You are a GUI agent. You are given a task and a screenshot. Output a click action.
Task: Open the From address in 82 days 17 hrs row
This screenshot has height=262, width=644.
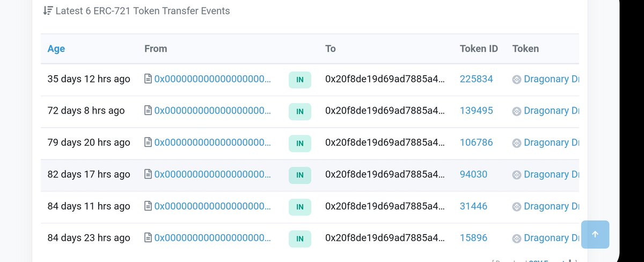(213, 175)
